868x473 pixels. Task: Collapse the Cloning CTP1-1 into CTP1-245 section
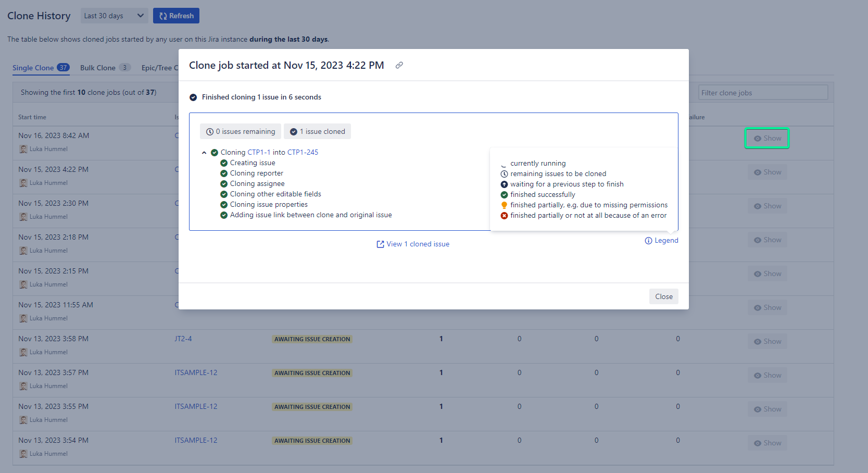[x=204, y=152]
